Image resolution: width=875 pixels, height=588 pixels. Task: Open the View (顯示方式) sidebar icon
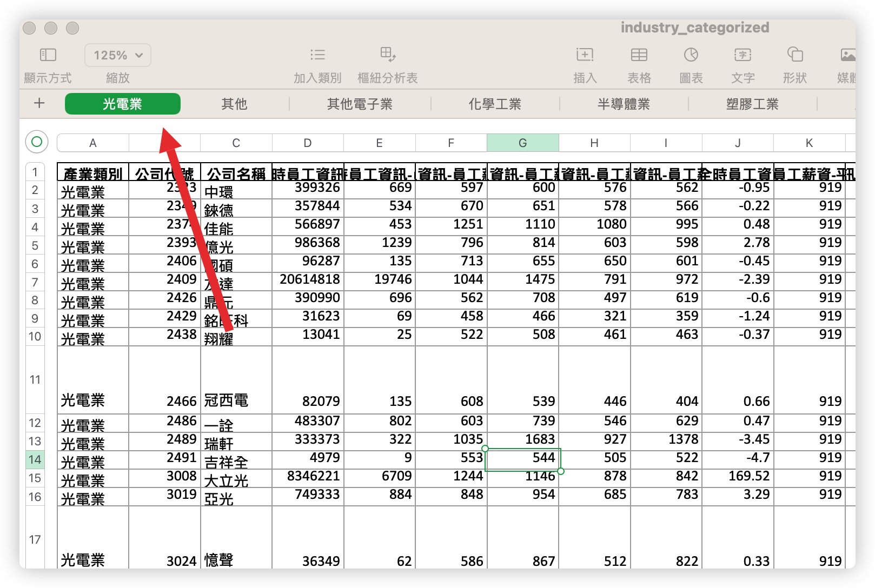pyautogui.click(x=48, y=55)
